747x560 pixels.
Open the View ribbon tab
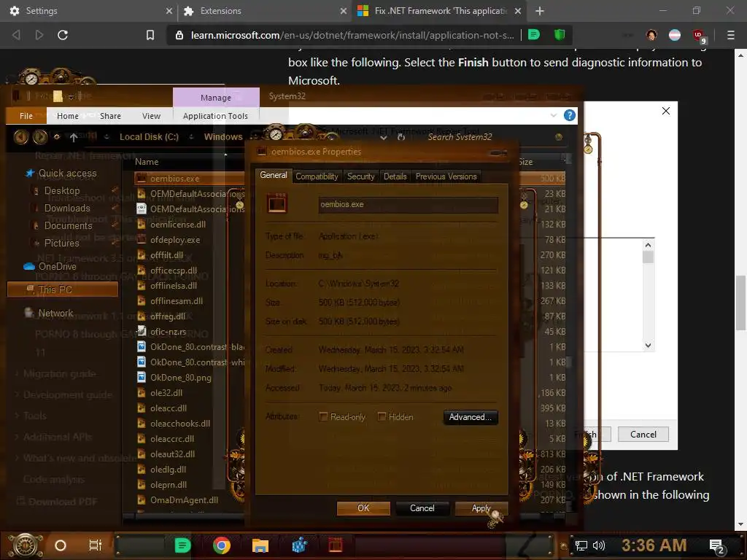click(151, 116)
